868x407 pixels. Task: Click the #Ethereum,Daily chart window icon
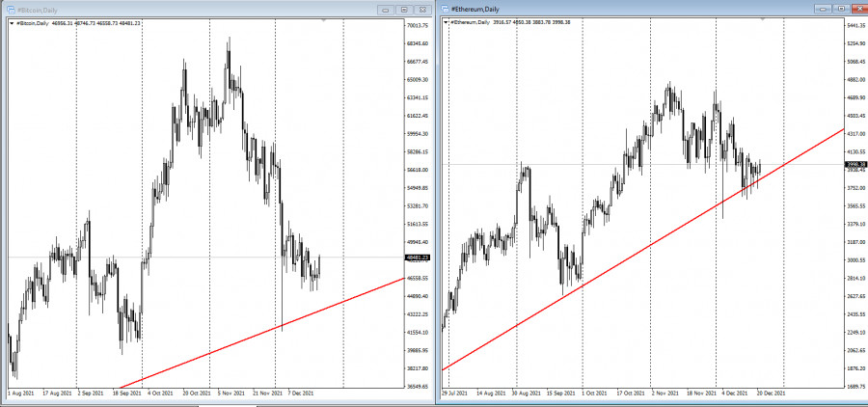pos(445,9)
